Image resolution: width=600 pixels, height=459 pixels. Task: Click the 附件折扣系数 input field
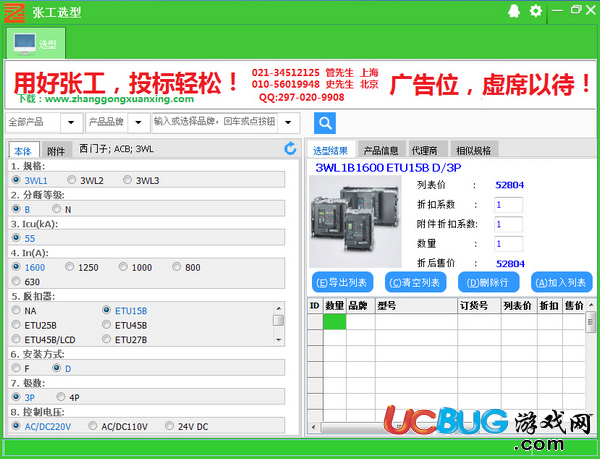pos(508,224)
